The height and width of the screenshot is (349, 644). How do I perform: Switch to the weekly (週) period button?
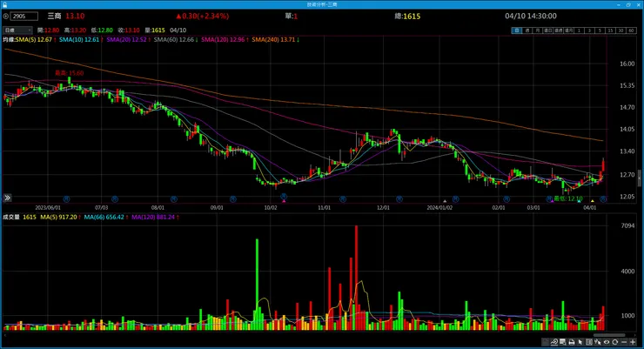(527, 30)
